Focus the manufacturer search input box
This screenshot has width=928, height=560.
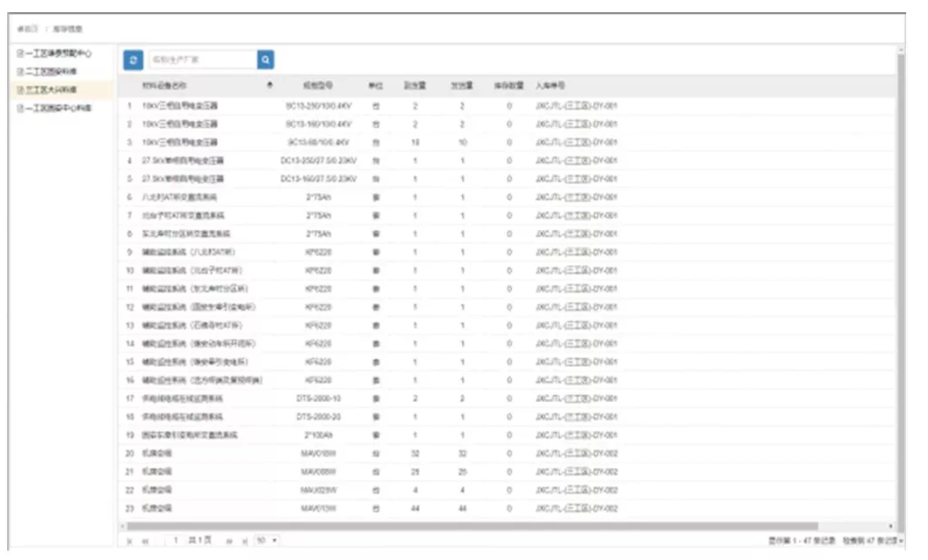coord(203,60)
